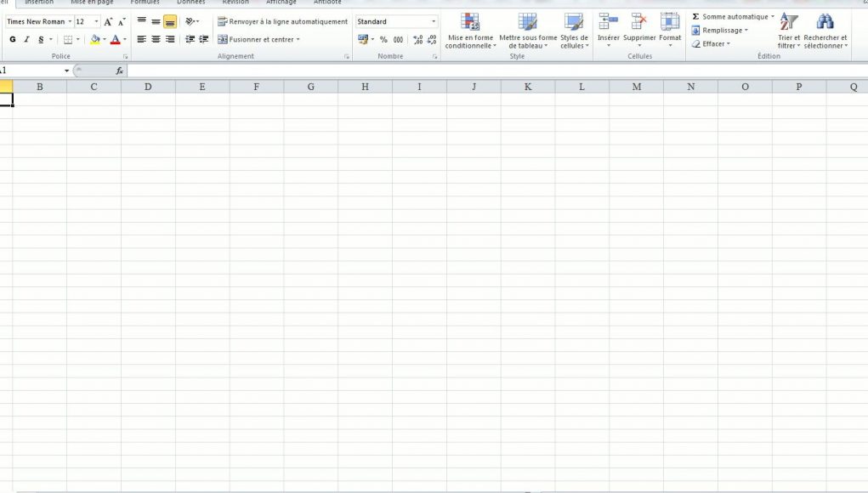868x493 pixels.
Task: Decrease decimal places
Action: click(432, 39)
